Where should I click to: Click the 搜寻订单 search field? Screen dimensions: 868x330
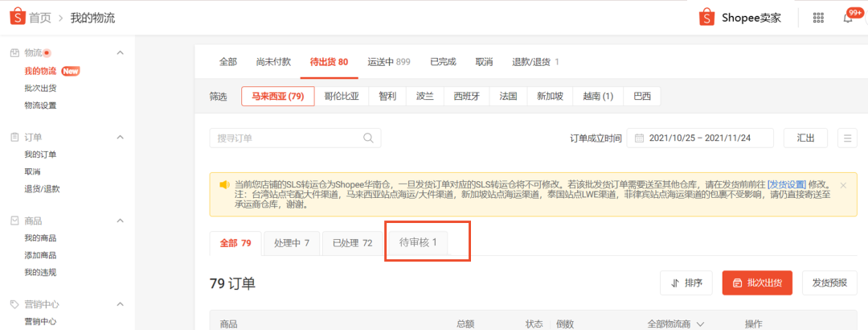point(285,138)
